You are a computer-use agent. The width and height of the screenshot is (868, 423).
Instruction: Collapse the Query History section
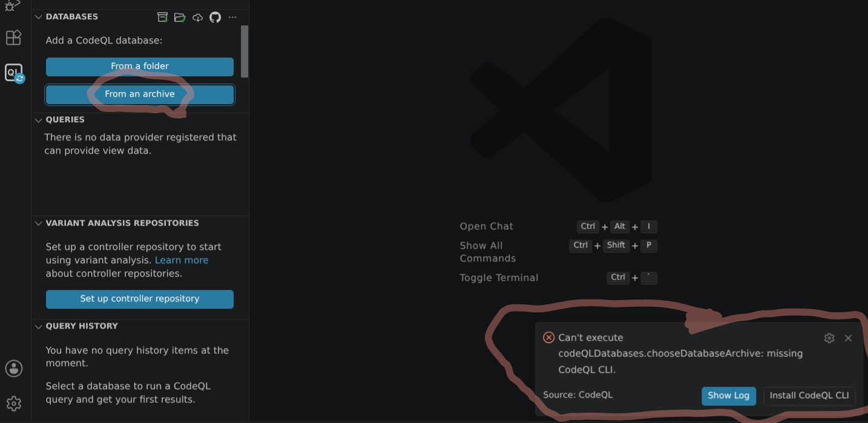(x=39, y=326)
